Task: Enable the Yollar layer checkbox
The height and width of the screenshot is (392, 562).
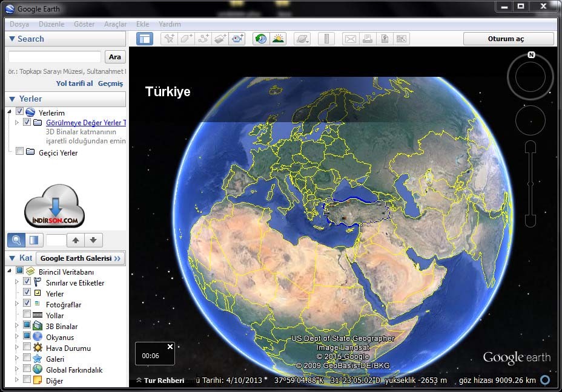Action: pyautogui.click(x=27, y=314)
